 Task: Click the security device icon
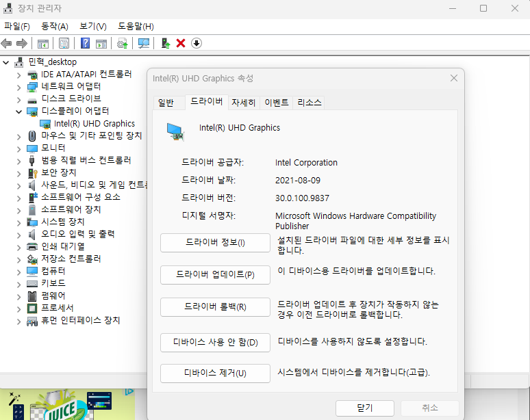[32, 173]
